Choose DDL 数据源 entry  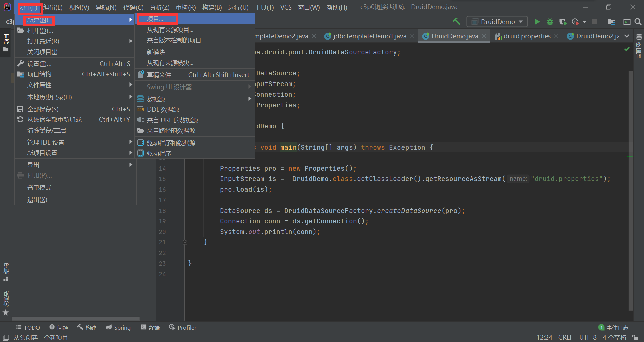pyautogui.click(x=195, y=109)
